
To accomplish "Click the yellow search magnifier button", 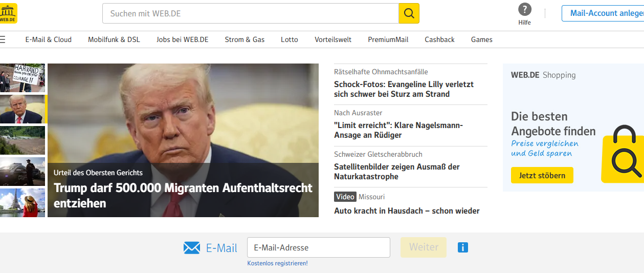I will (409, 13).
